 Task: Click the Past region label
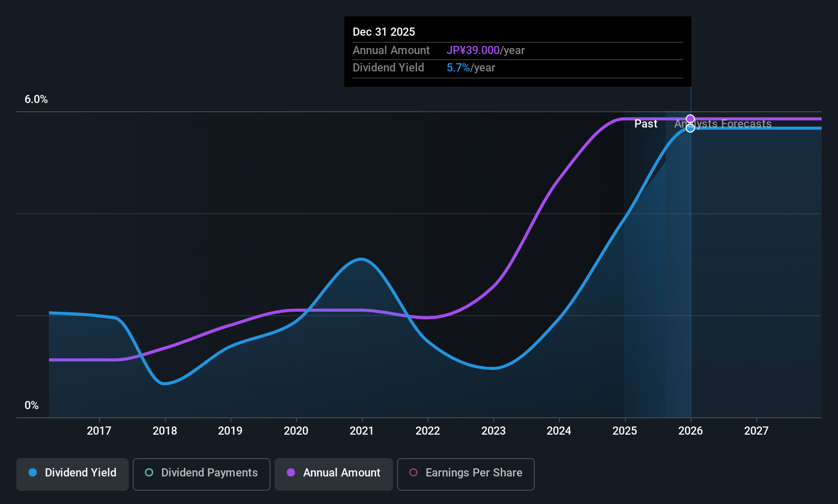(646, 124)
